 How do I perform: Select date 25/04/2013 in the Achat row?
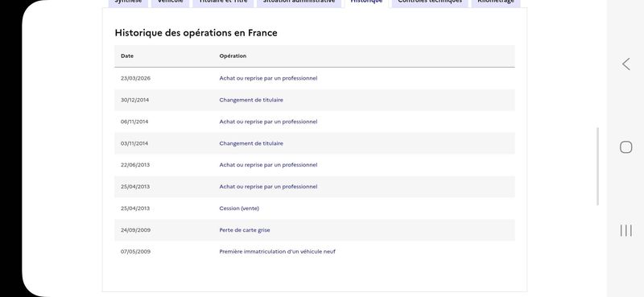(x=135, y=187)
